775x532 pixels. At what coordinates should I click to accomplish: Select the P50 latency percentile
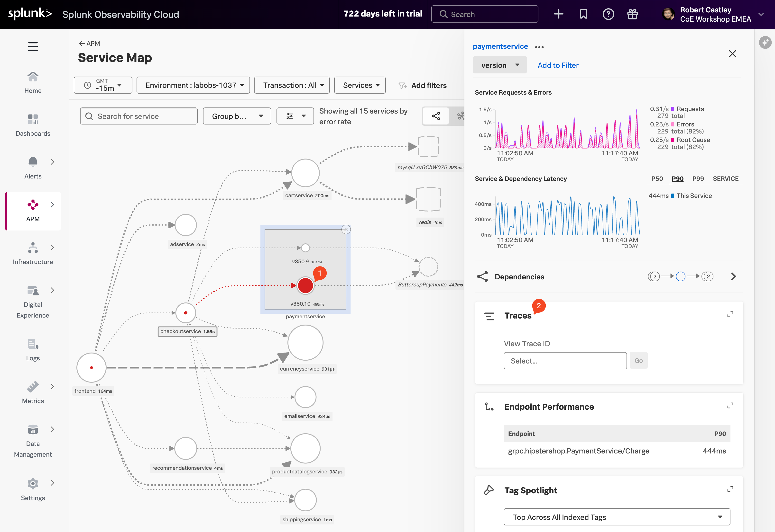[657, 179]
